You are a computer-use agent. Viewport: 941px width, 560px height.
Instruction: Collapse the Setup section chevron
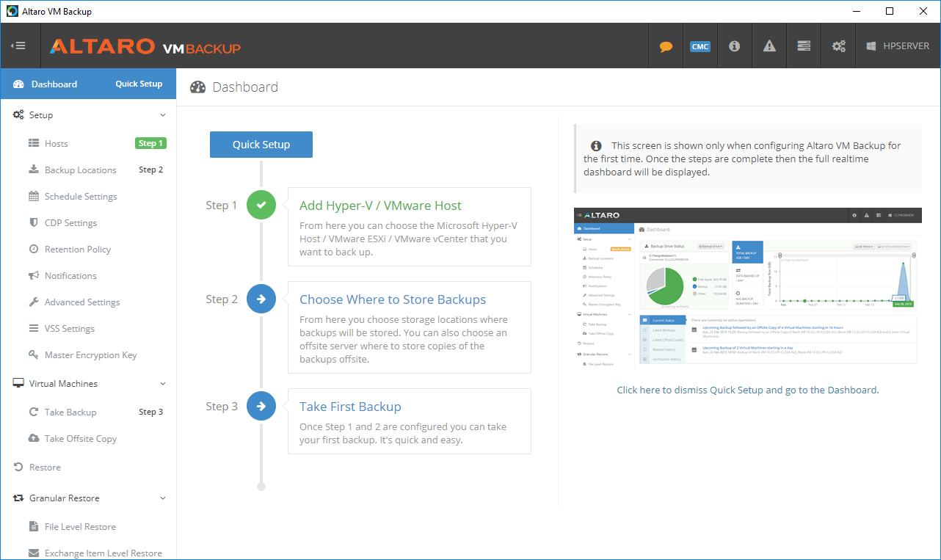click(x=163, y=115)
